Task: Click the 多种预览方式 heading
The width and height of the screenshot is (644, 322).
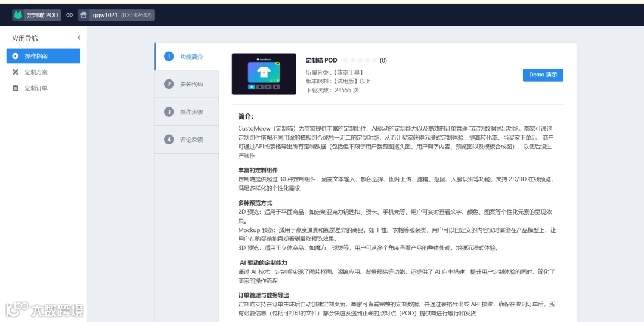Action: [x=255, y=203]
